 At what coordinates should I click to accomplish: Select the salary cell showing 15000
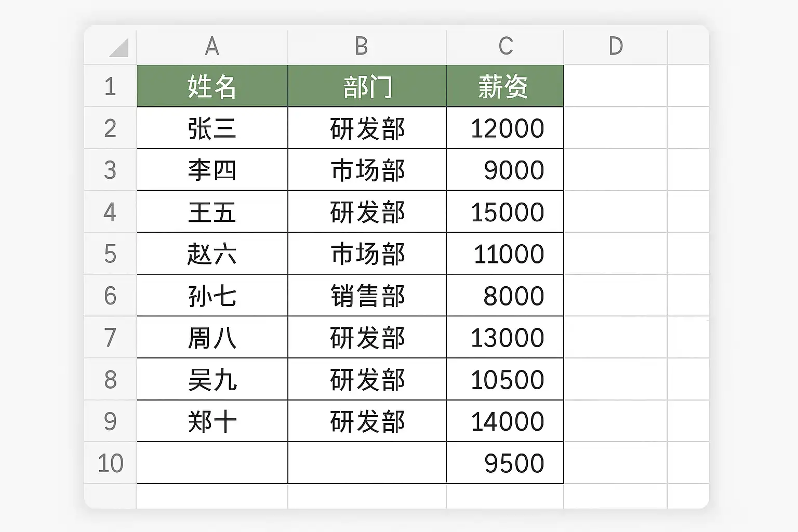[x=505, y=212]
